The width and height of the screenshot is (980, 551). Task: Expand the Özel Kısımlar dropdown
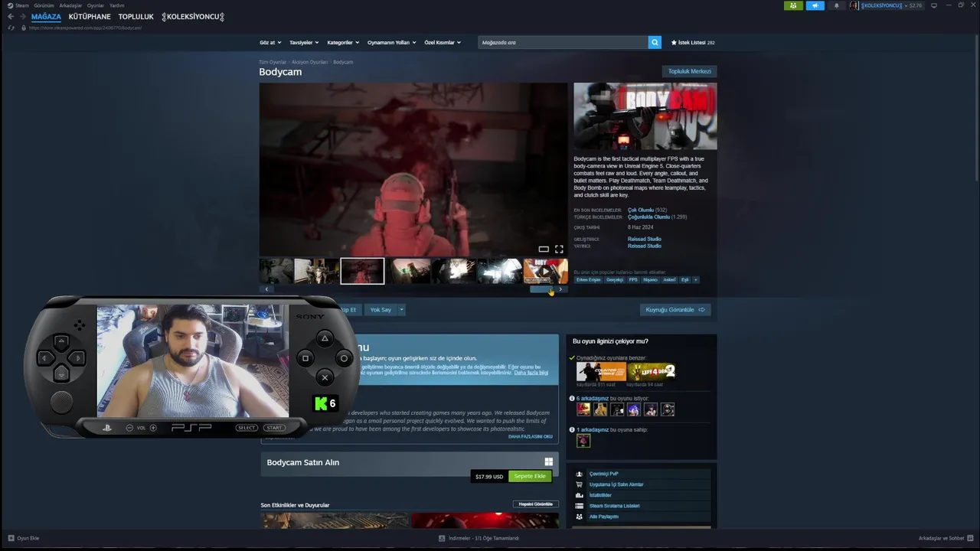[443, 43]
